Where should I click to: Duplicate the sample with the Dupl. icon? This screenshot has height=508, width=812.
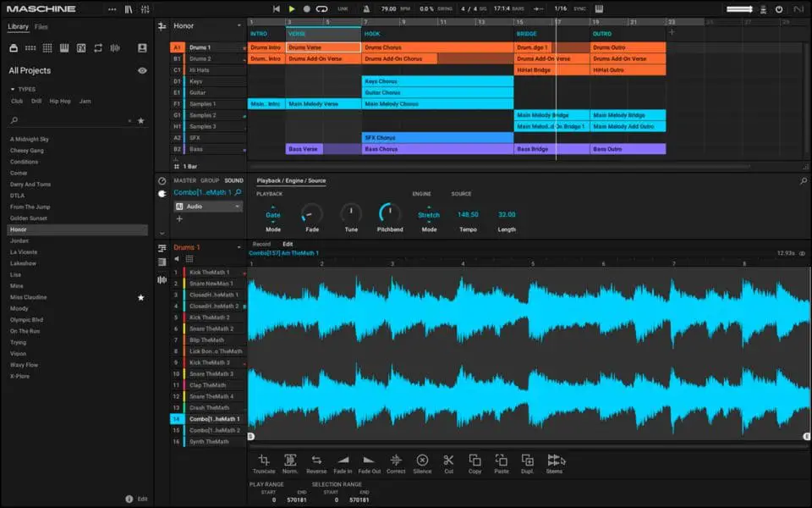coord(529,460)
